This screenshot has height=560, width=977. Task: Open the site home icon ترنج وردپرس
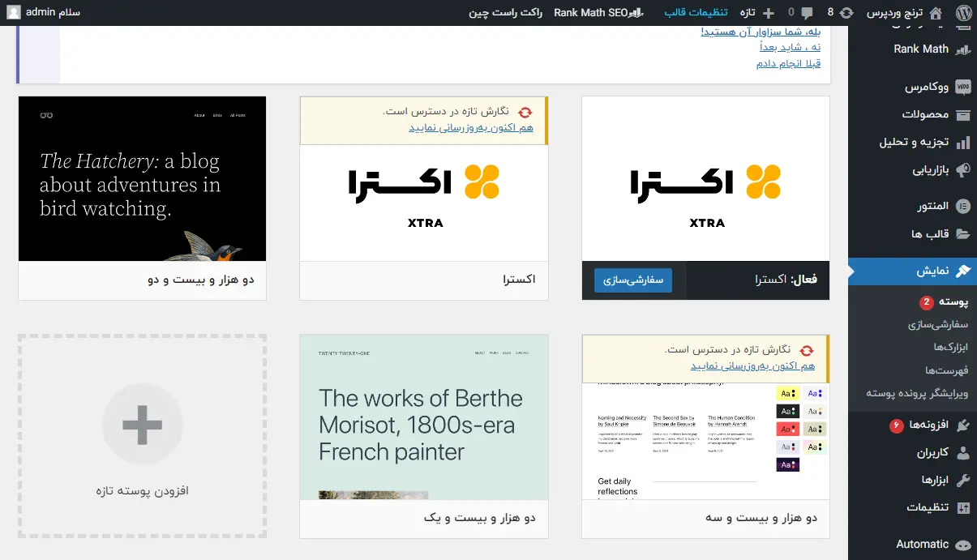[936, 13]
